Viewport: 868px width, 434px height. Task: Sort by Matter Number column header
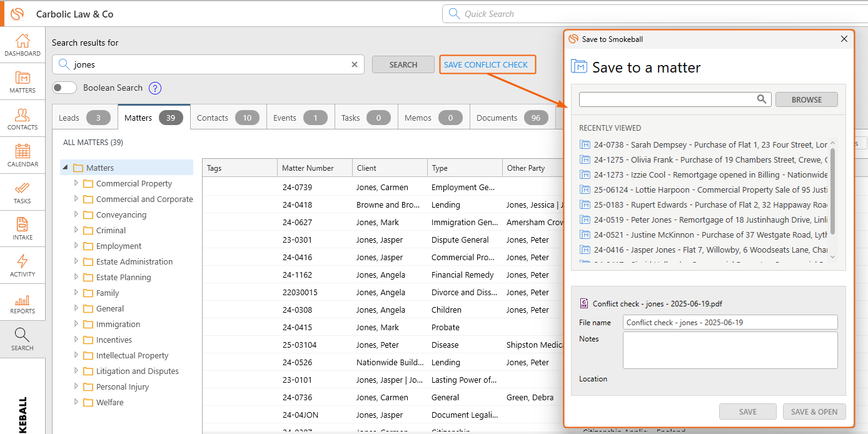315,168
